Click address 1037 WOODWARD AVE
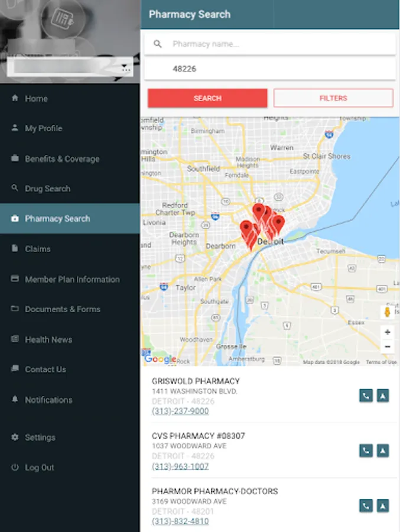This screenshot has height=532, width=400. (x=189, y=446)
